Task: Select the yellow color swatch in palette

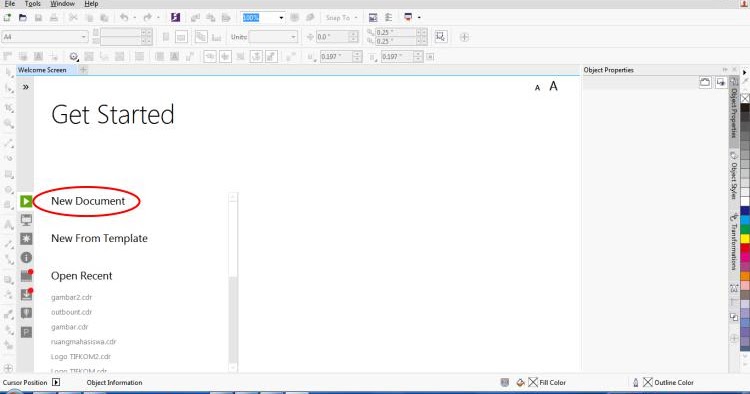Action: pos(745,238)
